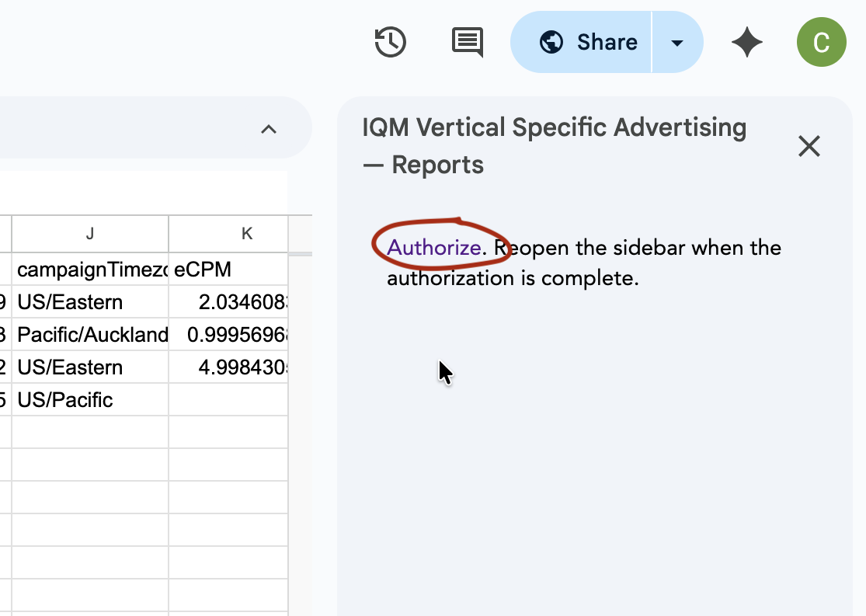This screenshot has height=616, width=866.
Task: Open the version history clock icon
Action: [390, 42]
